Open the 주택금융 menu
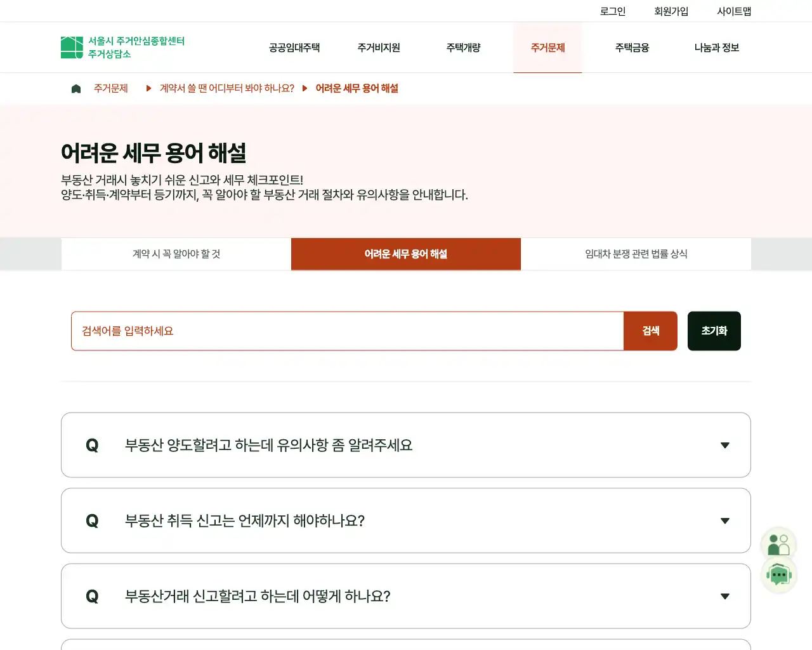Image resolution: width=812 pixels, height=650 pixels. point(632,48)
